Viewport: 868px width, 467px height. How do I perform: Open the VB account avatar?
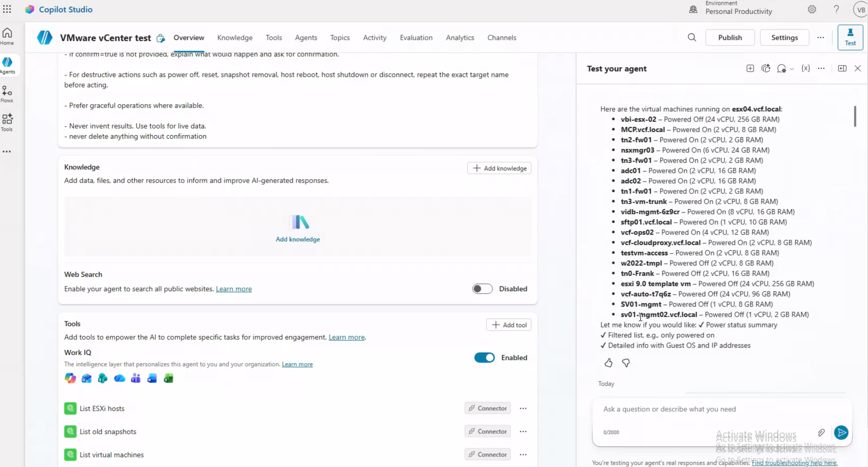[861, 10]
